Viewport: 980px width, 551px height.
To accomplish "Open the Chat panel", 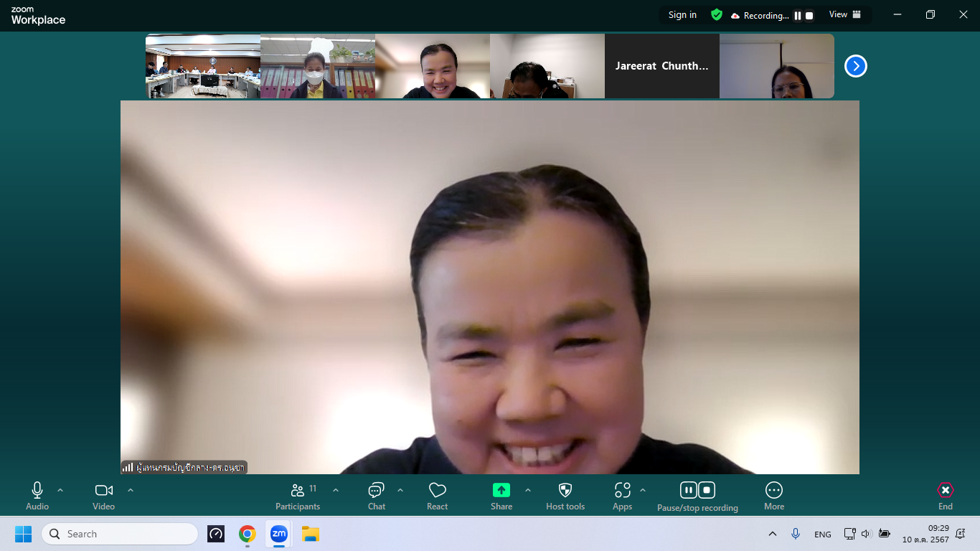I will (x=377, y=496).
